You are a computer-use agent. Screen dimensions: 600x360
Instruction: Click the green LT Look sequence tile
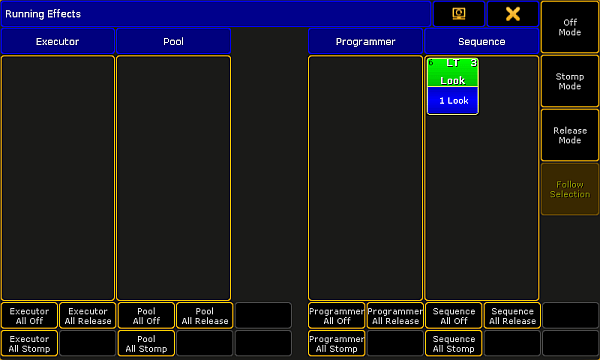(453, 72)
